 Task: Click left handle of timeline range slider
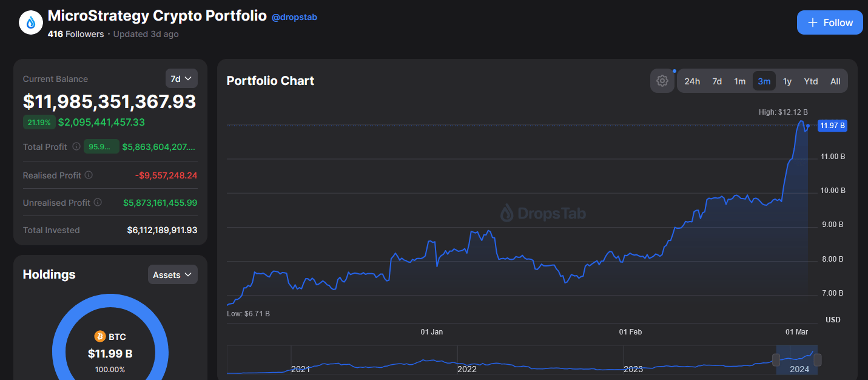776,359
